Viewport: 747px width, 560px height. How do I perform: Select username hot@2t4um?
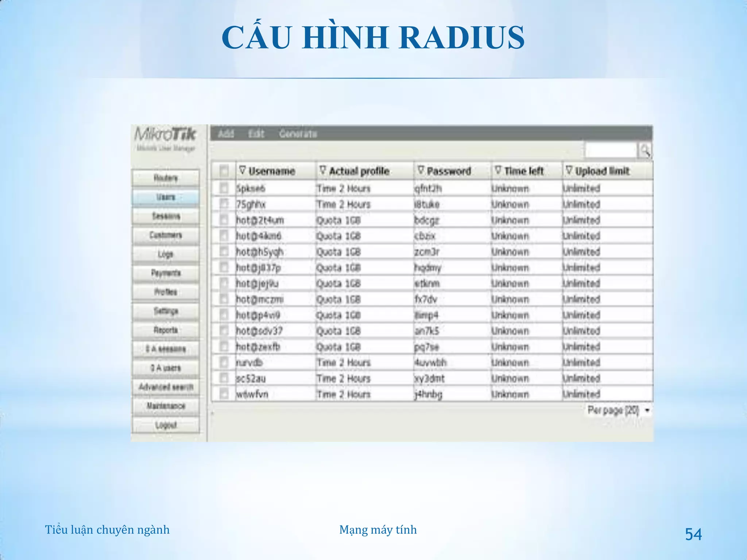(260, 220)
